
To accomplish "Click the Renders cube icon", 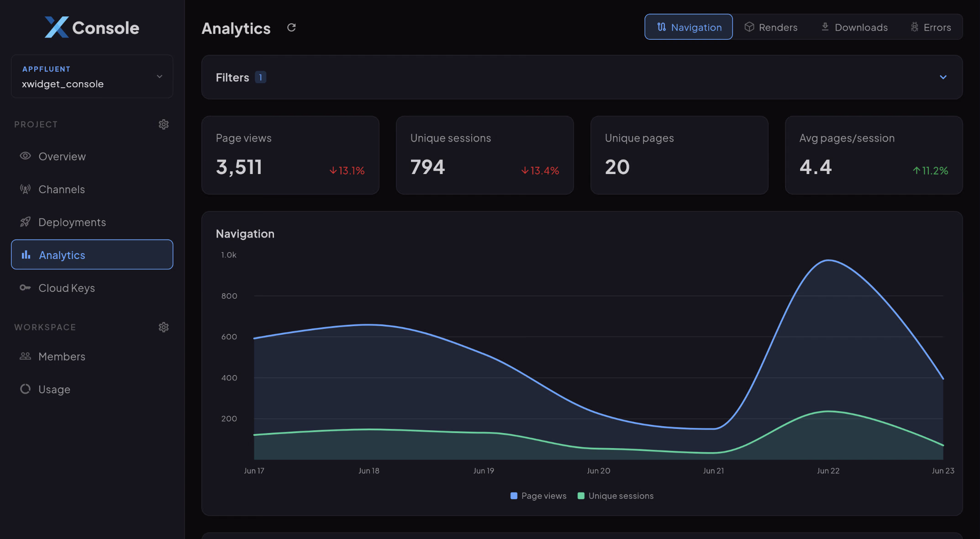I will coord(749,27).
